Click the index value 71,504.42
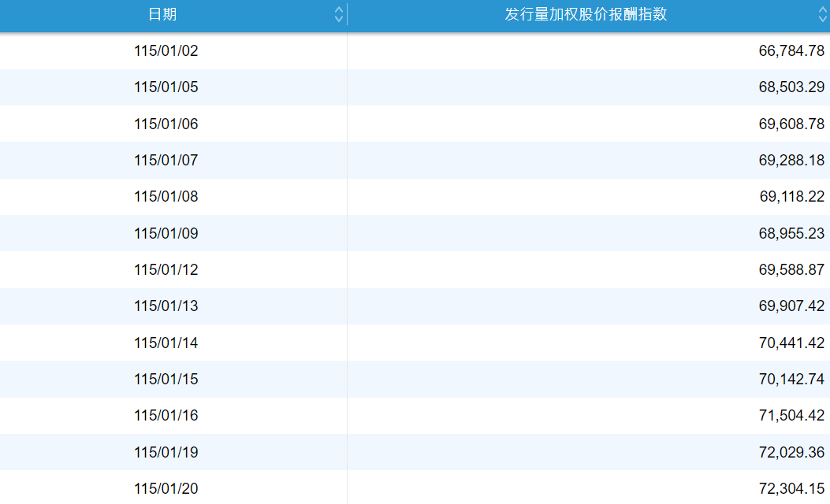The image size is (830, 504). (x=791, y=416)
